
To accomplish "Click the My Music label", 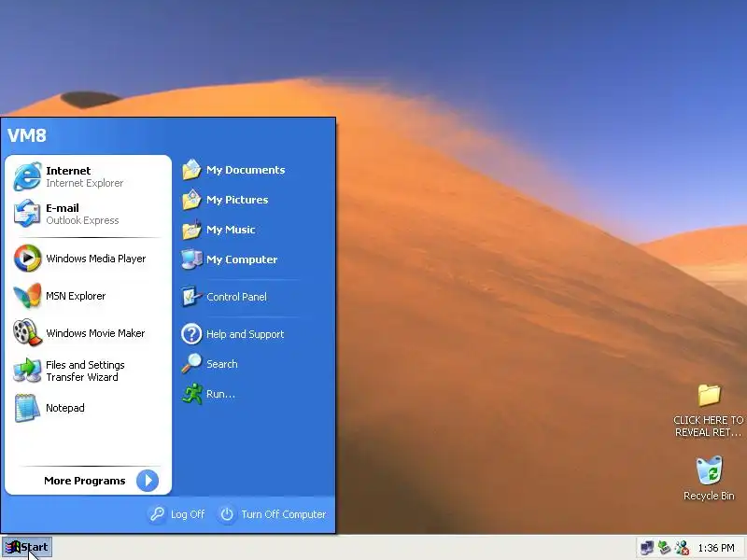I will click(x=231, y=230).
